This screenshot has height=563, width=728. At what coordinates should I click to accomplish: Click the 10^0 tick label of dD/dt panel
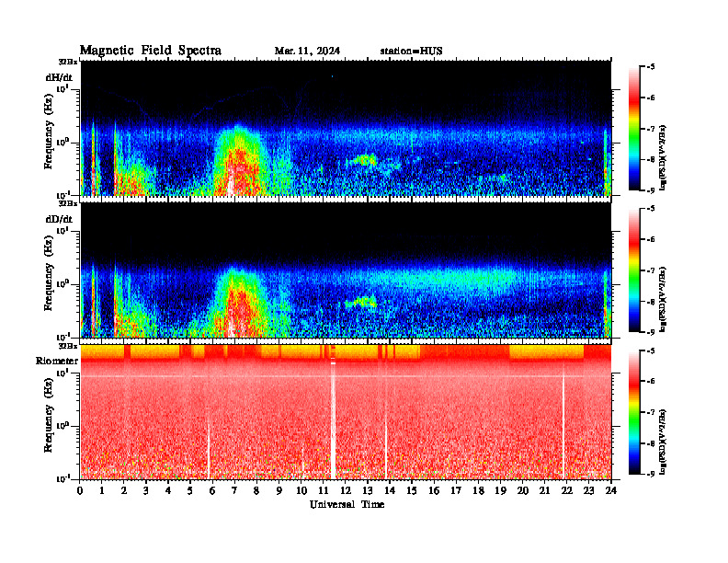(x=63, y=284)
